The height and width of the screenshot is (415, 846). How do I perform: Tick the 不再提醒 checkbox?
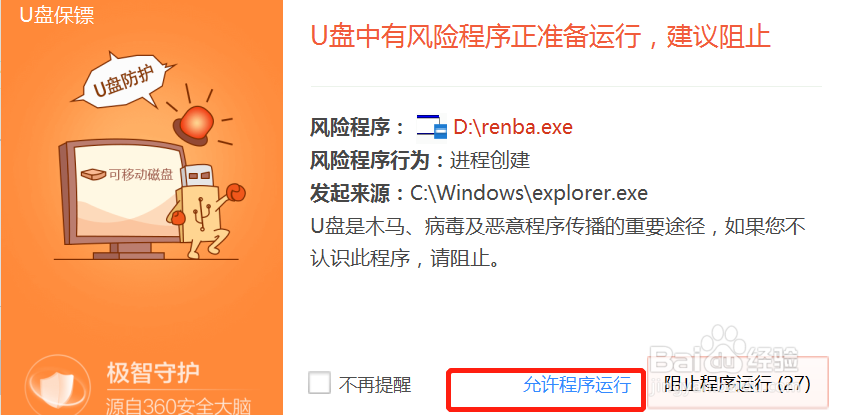[319, 384]
